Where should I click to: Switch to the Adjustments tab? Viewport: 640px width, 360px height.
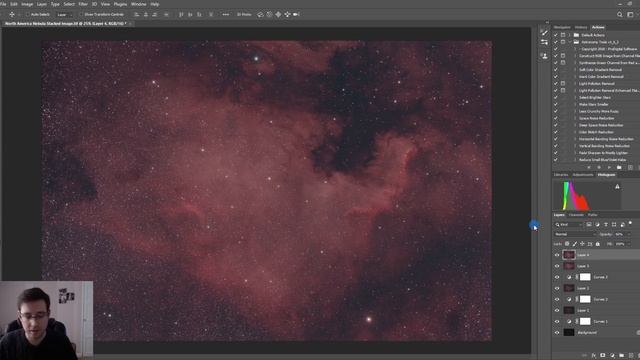[x=583, y=175]
